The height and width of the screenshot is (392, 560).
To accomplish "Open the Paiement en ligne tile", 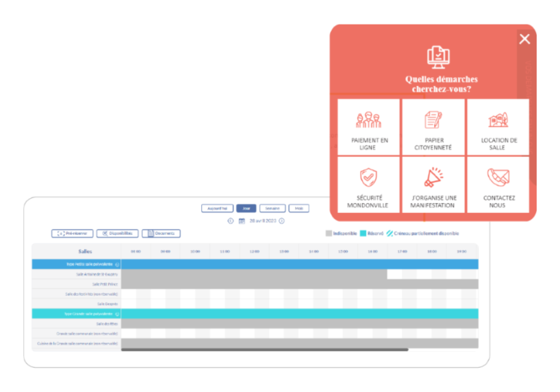I will [368, 127].
